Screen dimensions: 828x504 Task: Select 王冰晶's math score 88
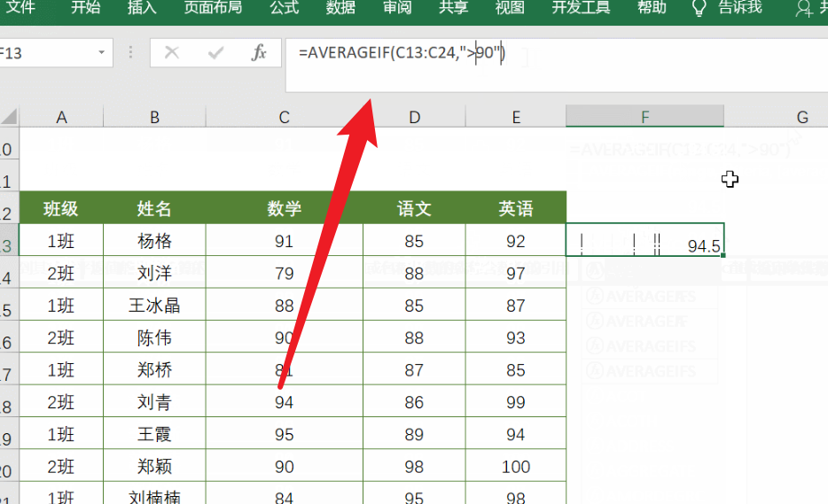pyautogui.click(x=284, y=305)
